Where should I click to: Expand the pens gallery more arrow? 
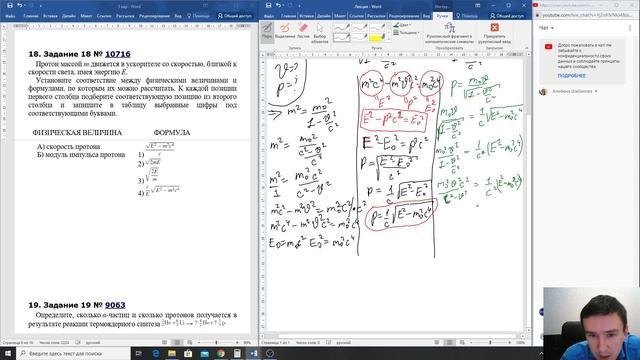tap(389, 40)
